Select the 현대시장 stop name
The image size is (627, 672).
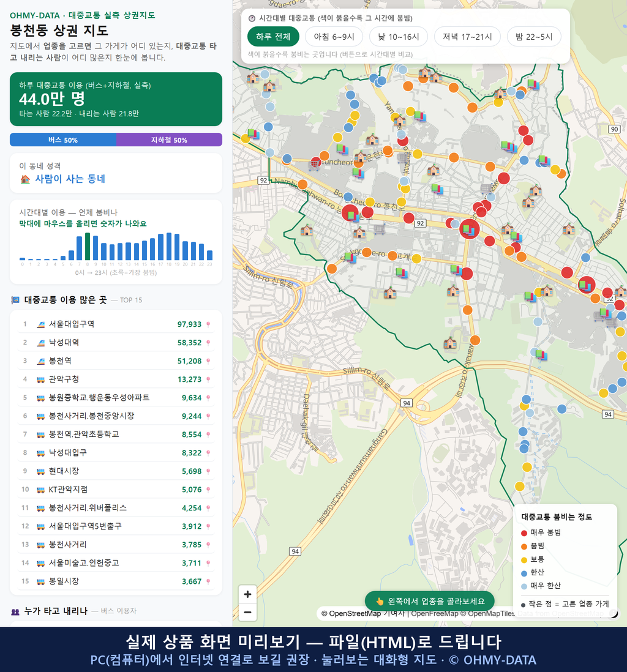tap(64, 471)
